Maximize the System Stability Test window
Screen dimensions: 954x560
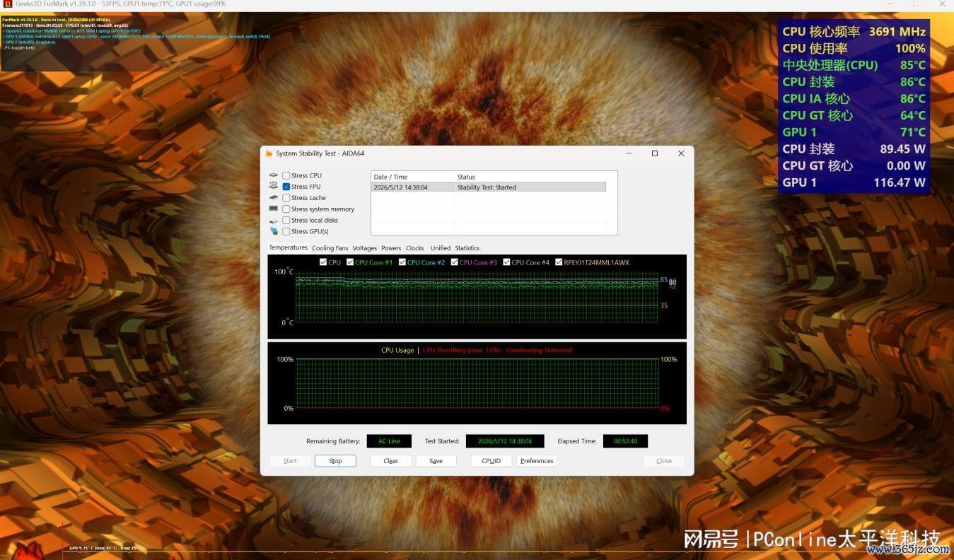click(655, 153)
